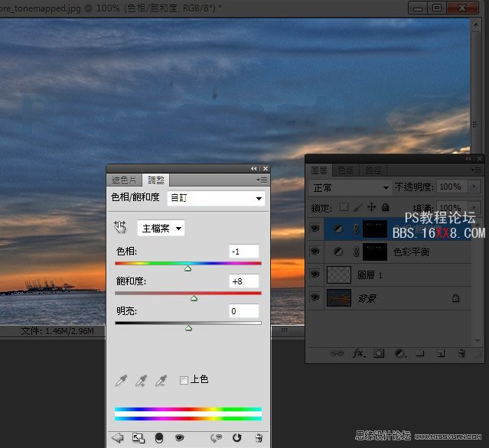Switch to 遮色片 masks tab
The image size is (489, 448).
(x=124, y=180)
